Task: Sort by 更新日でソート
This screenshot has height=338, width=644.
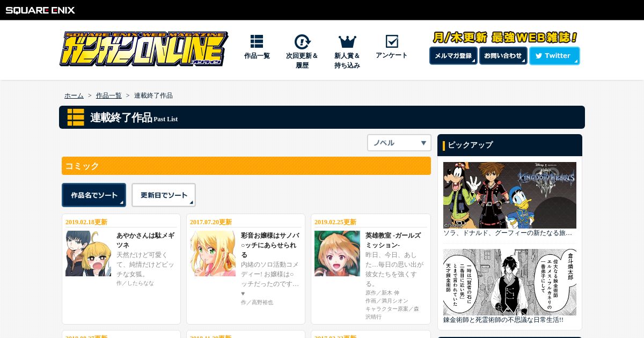Action: pos(164,195)
